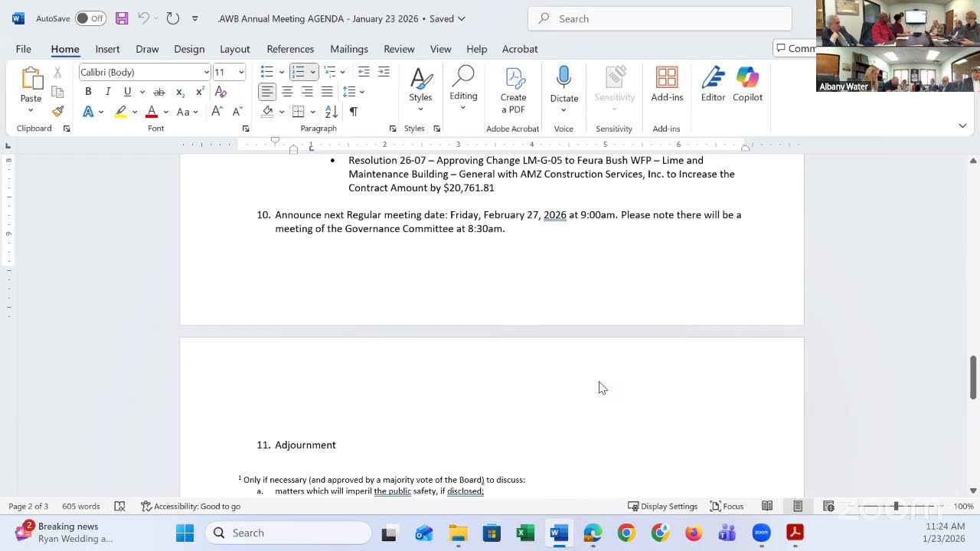The height and width of the screenshot is (551, 980).
Task: Click the vertical scrollbar thumb
Action: click(973, 377)
